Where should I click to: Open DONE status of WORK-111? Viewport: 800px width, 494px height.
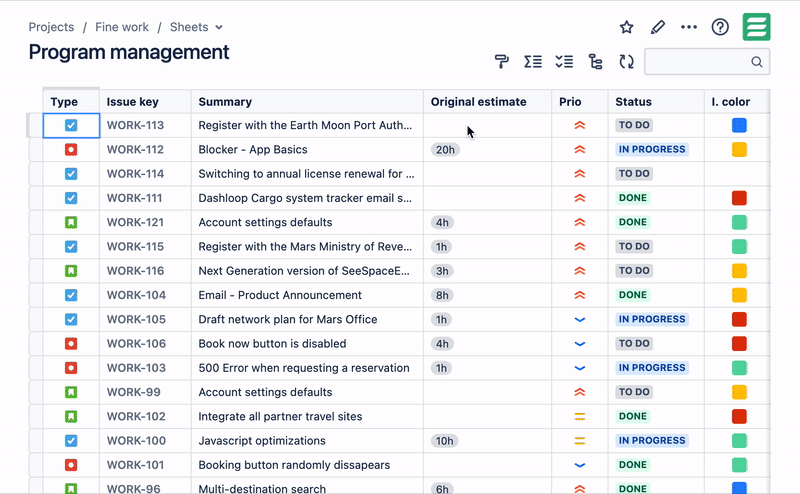633,198
